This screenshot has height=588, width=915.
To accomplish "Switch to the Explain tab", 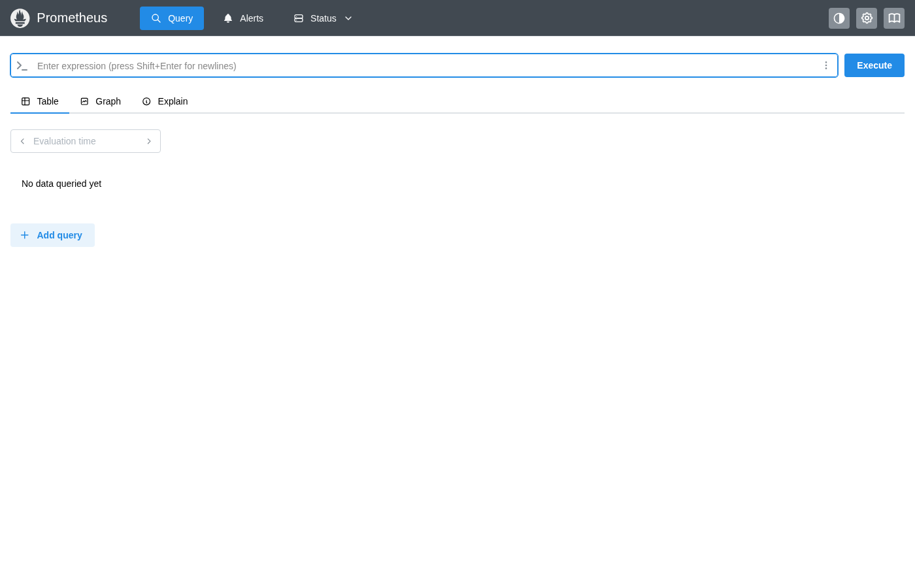I will click(x=165, y=101).
